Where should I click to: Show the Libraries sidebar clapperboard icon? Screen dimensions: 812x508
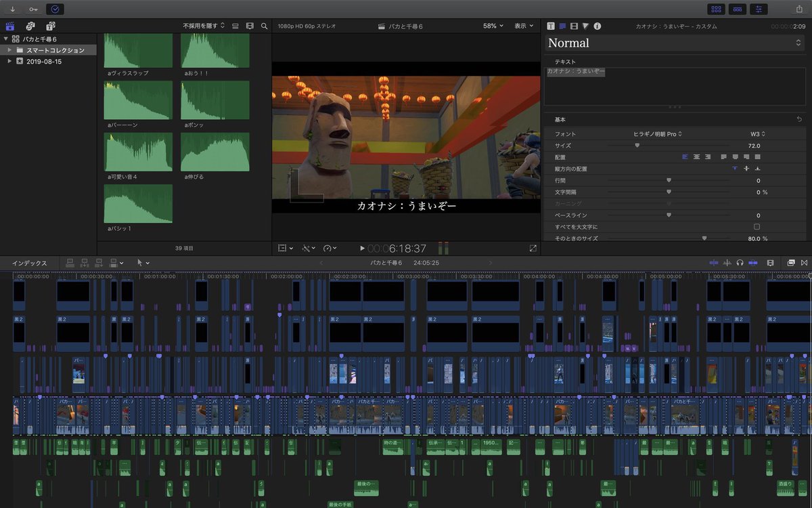click(10, 26)
